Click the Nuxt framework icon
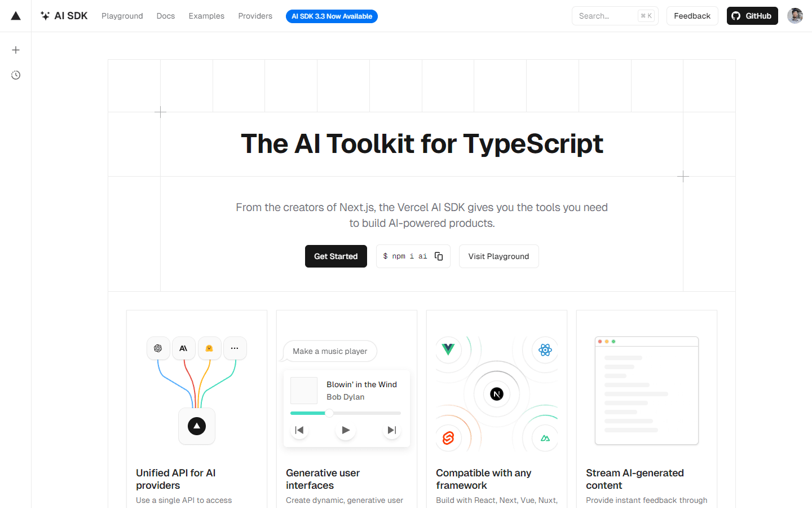Image resolution: width=812 pixels, height=508 pixels. [545, 438]
